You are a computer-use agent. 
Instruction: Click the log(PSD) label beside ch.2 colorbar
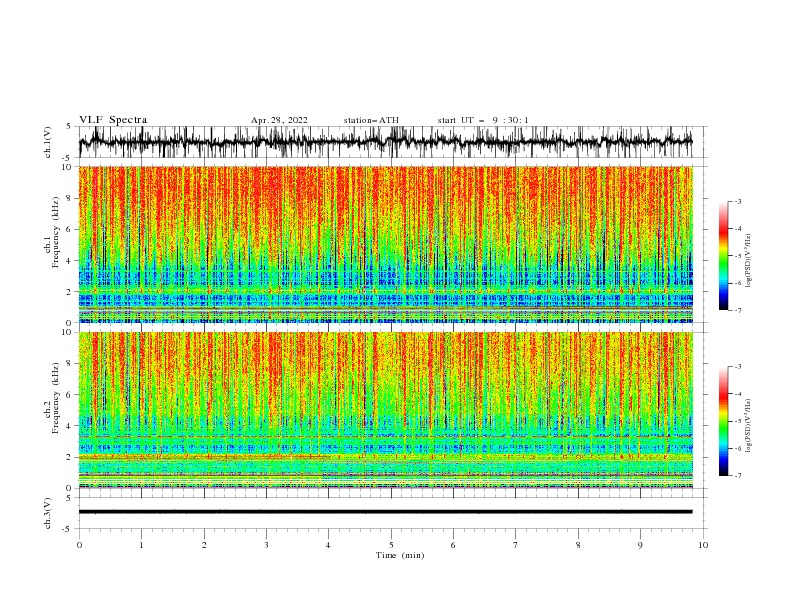pyautogui.click(x=749, y=425)
